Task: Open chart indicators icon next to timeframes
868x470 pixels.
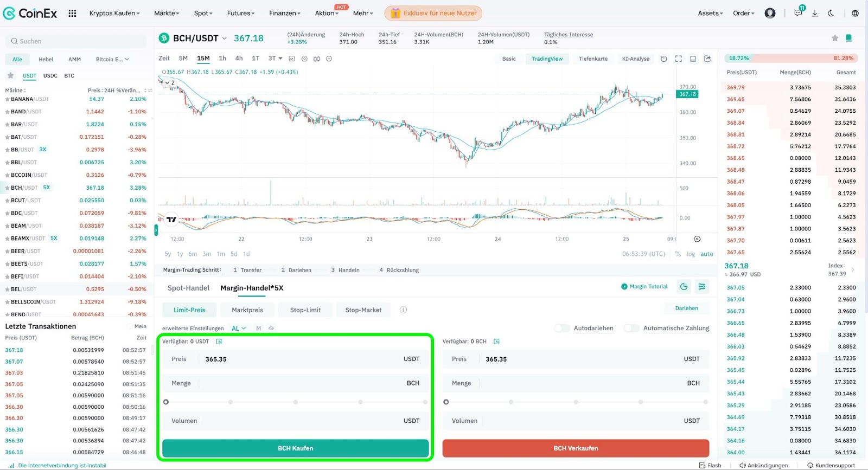Action: (x=292, y=59)
